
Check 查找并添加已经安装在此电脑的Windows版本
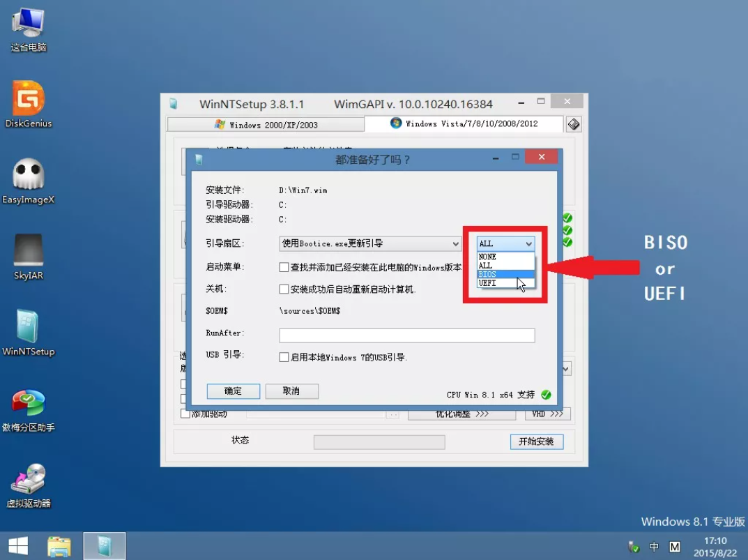(x=284, y=267)
